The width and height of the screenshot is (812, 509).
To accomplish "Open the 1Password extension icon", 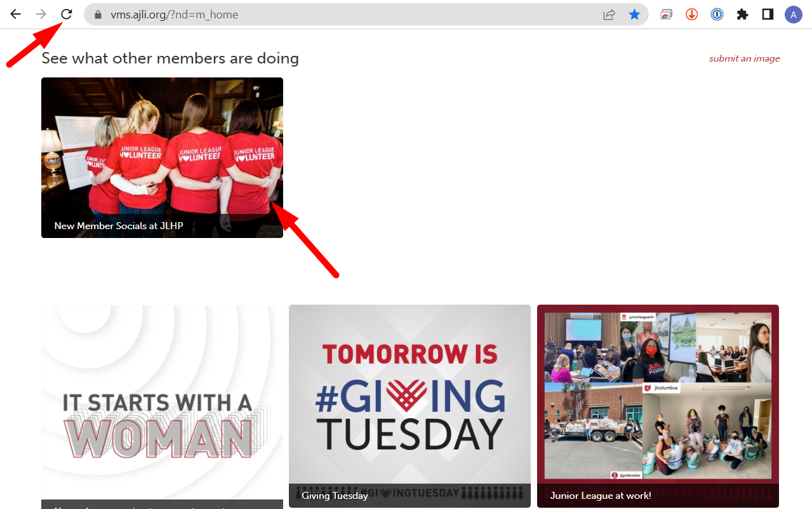I will tap(717, 14).
